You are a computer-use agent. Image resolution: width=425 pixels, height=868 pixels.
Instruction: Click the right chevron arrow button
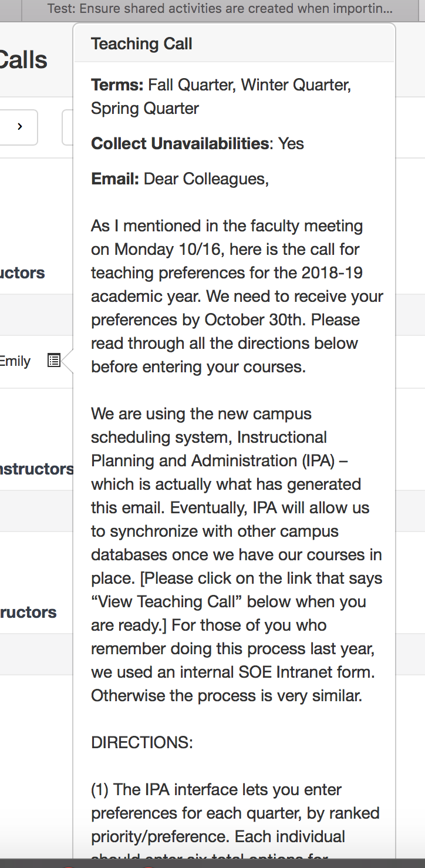pyautogui.click(x=19, y=127)
